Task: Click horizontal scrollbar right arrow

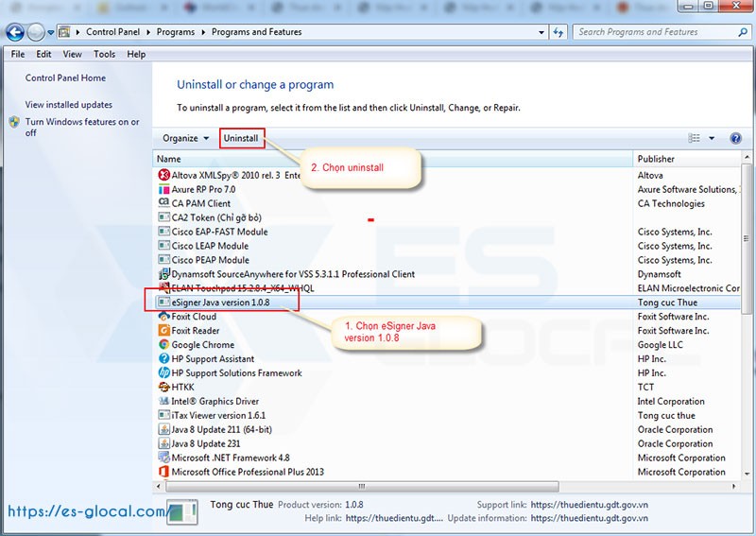Action: coord(734,486)
